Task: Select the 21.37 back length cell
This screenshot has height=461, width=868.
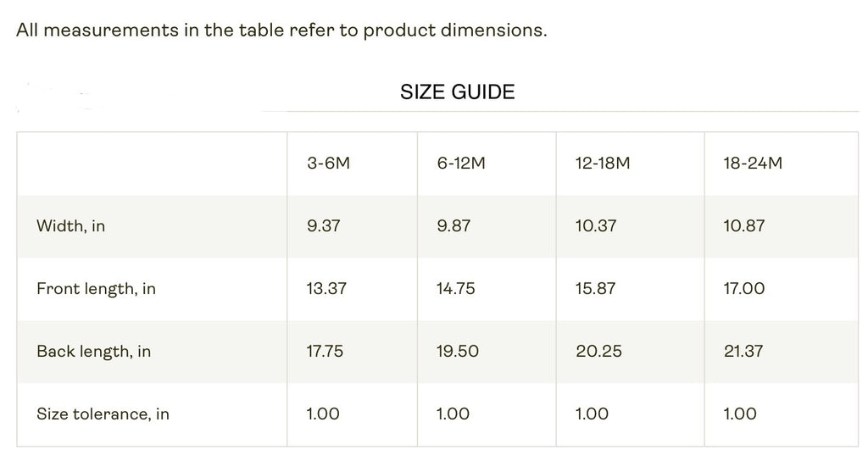Action: 743,351
